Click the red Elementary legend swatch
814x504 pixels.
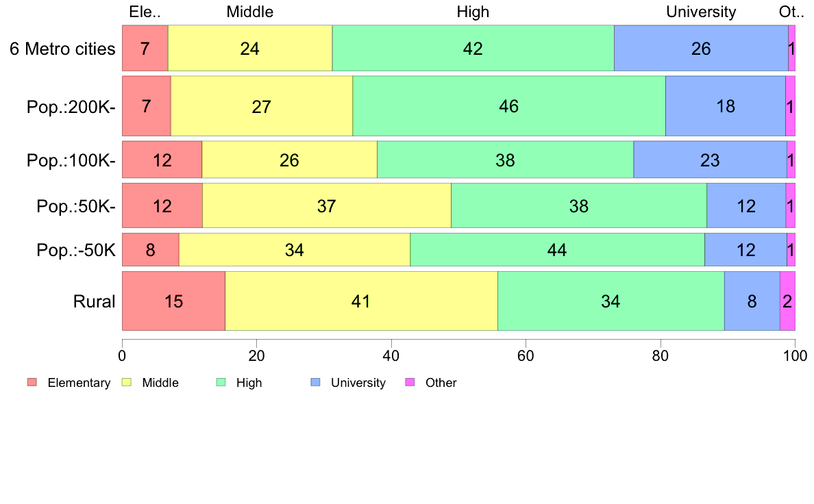click(x=32, y=383)
